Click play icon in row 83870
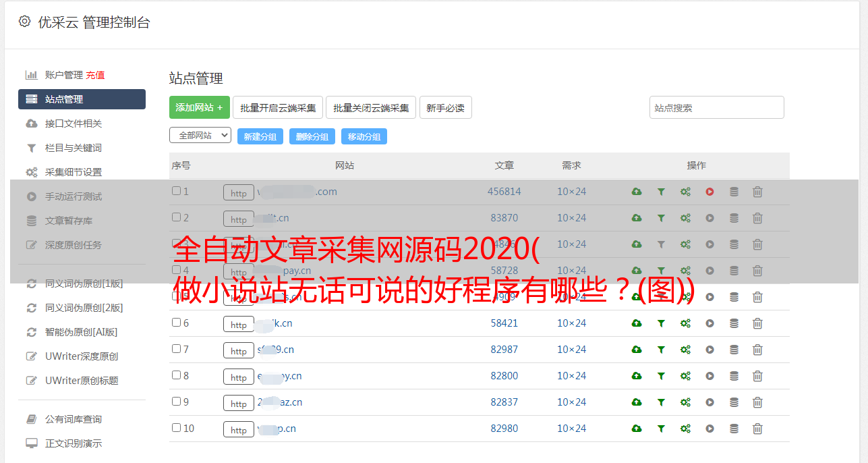 point(710,218)
